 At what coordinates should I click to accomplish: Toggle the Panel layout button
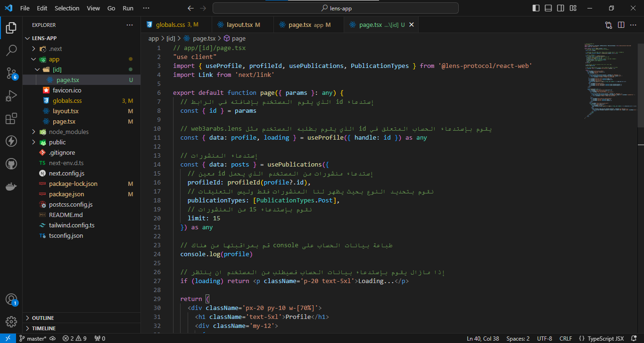(x=548, y=8)
